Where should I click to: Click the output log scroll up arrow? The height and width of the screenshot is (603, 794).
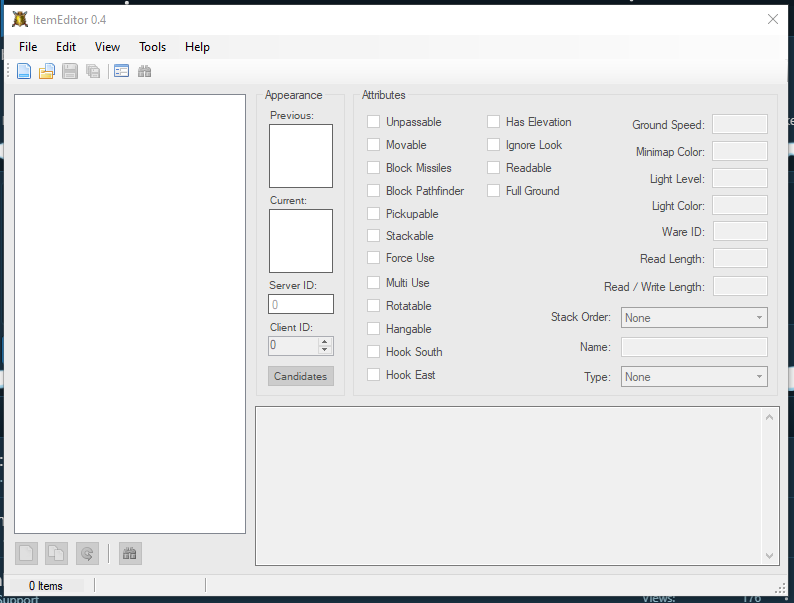[x=769, y=417]
